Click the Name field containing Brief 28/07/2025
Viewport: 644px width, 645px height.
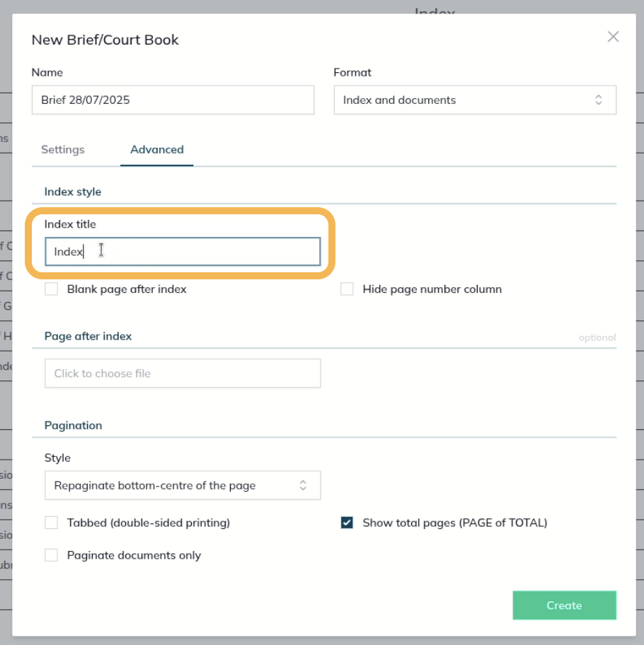point(173,100)
